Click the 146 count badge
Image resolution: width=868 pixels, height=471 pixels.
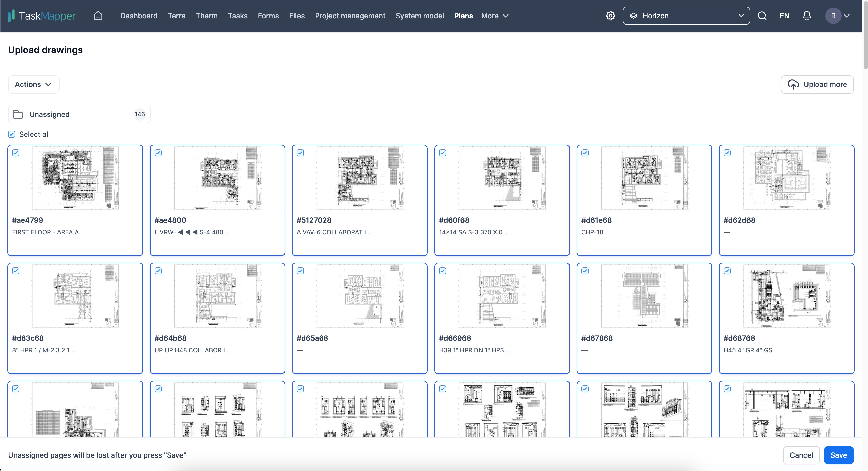(140, 115)
